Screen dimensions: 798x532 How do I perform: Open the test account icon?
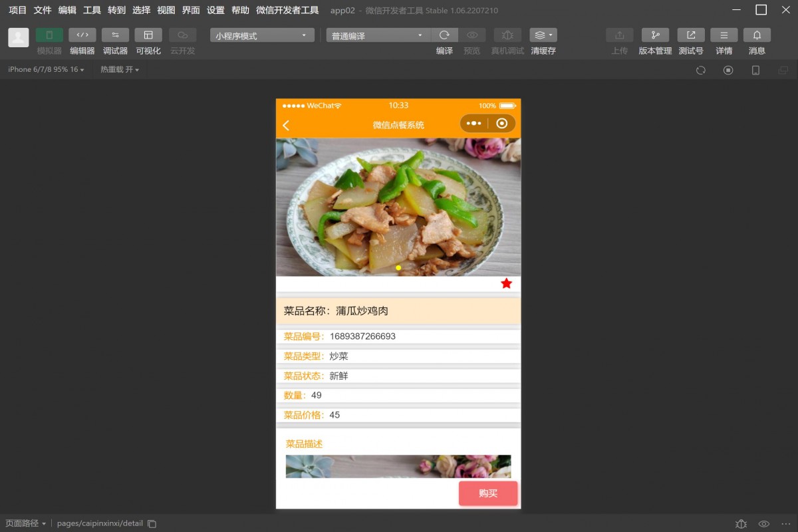point(691,35)
